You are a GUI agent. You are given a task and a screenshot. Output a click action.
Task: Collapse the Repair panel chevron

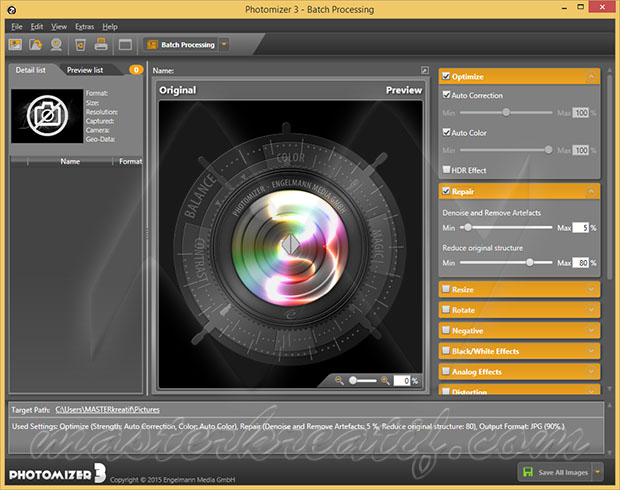[x=591, y=191]
